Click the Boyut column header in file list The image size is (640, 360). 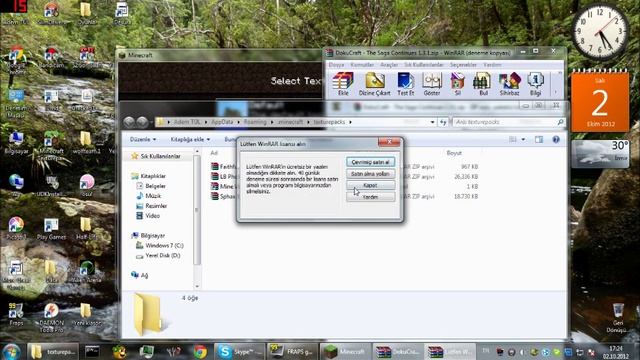coord(454,153)
